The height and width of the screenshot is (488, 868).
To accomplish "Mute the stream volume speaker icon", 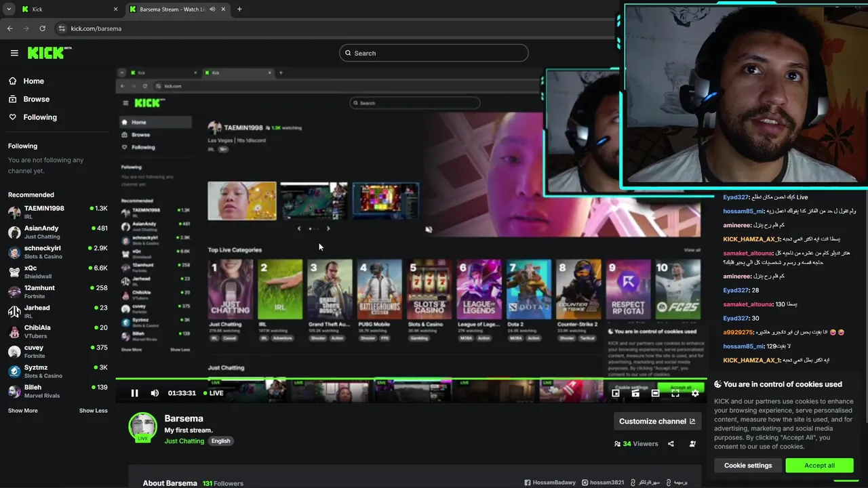I will click(155, 393).
